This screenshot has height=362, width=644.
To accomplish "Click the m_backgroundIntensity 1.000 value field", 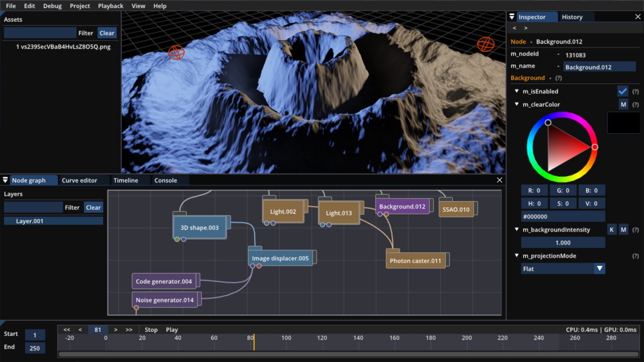I will click(x=563, y=242).
